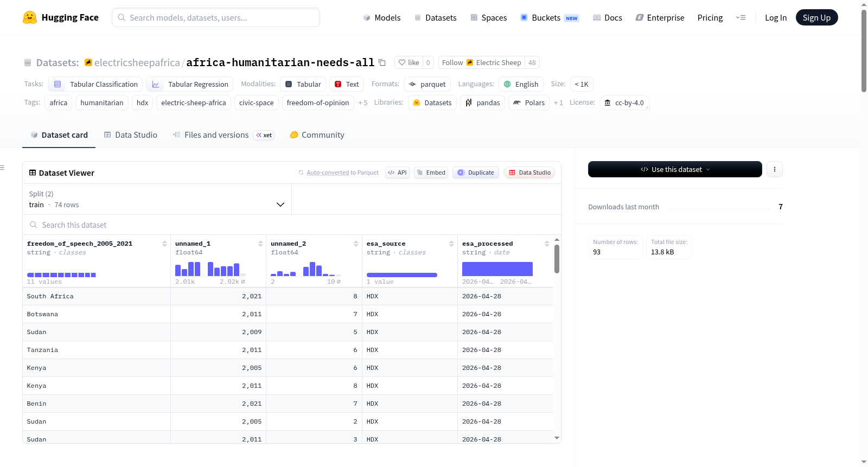Select the Tabular Regression task tag
This screenshot has height=467, width=868.
click(190, 84)
